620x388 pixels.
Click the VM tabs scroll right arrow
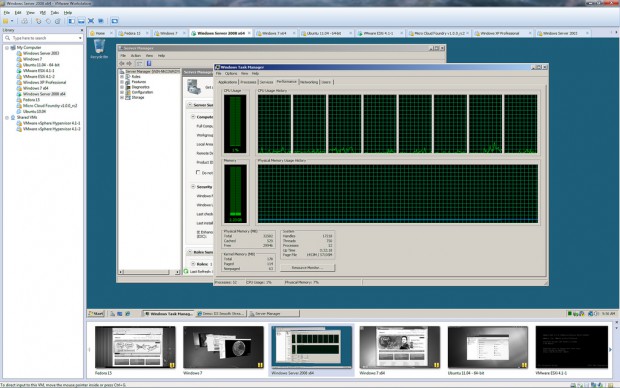(616, 32)
